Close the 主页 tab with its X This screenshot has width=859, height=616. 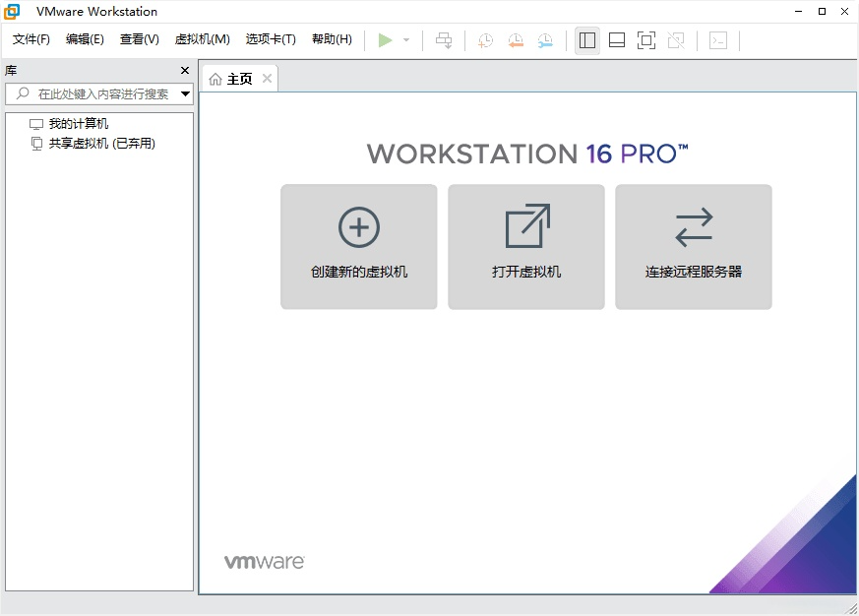[x=267, y=79]
